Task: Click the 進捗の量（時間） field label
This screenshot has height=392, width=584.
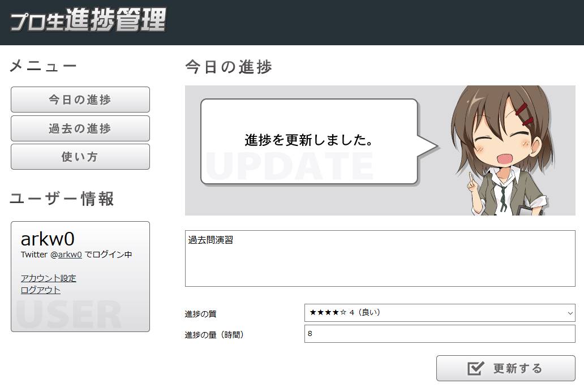Action: (x=214, y=335)
